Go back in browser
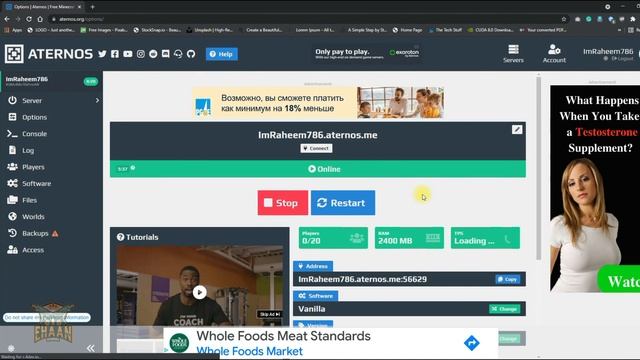This screenshot has width=640, height=360. click(7, 19)
